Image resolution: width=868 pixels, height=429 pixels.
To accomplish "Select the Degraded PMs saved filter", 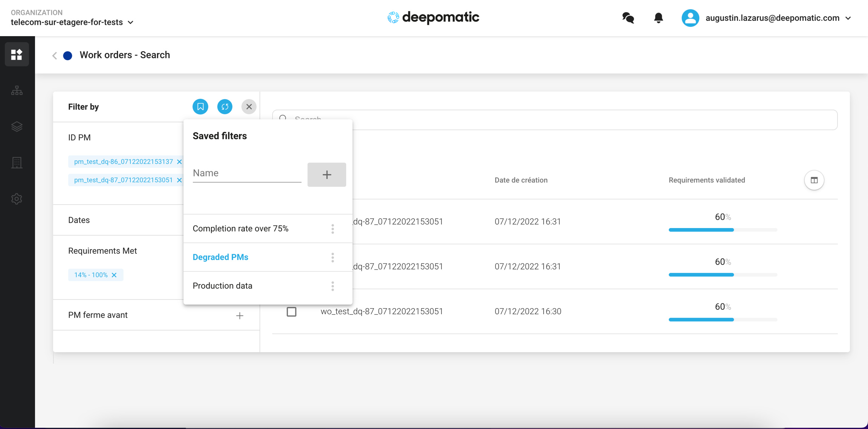I will 220,257.
